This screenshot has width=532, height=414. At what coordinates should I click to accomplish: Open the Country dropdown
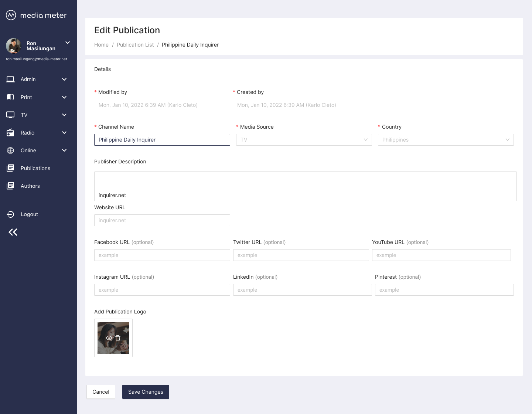(446, 140)
